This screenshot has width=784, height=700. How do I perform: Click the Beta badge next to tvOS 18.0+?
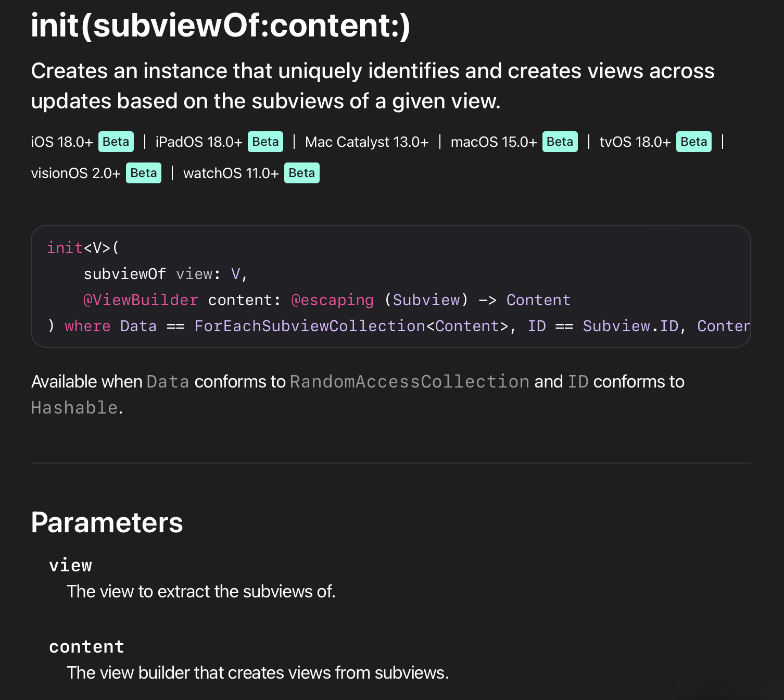click(694, 142)
